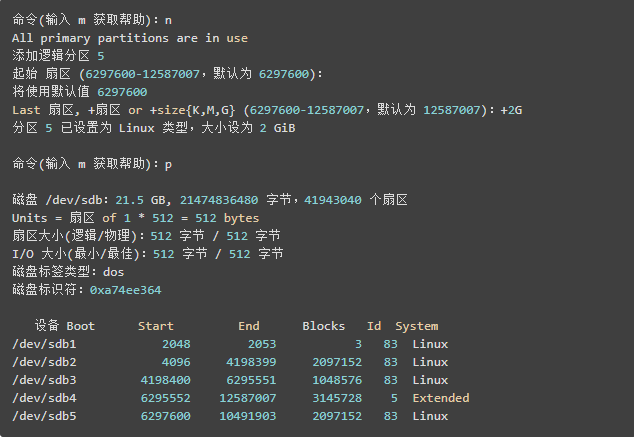Click the sector count "41943040"
The width and height of the screenshot is (634, 438).
coord(333,200)
